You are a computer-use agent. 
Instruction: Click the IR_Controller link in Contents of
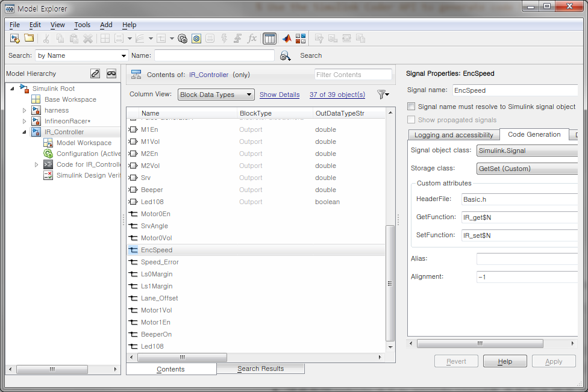point(208,75)
